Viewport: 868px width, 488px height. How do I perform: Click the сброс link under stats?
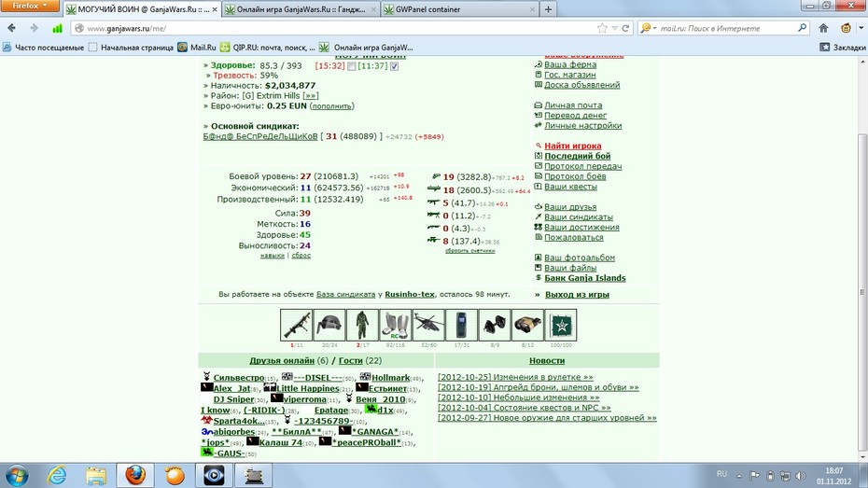(301, 256)
